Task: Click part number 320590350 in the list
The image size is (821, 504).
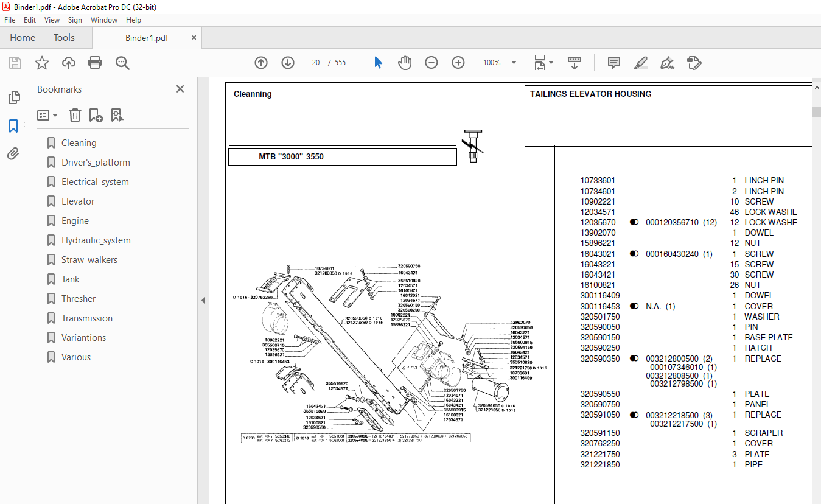Action: click(x=600, y=359)
